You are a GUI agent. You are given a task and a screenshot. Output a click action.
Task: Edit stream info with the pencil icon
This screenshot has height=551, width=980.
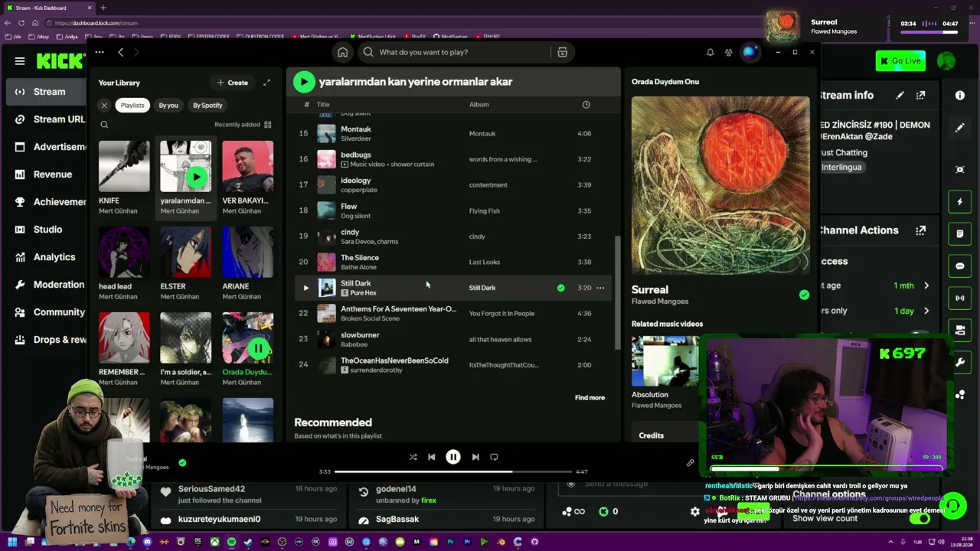click(900, 96)
